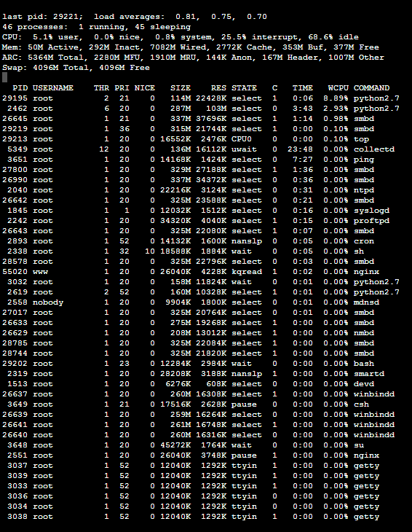412x532 pixels.
Task: Select the 'syslogd' command name
Action: point(371,211)
